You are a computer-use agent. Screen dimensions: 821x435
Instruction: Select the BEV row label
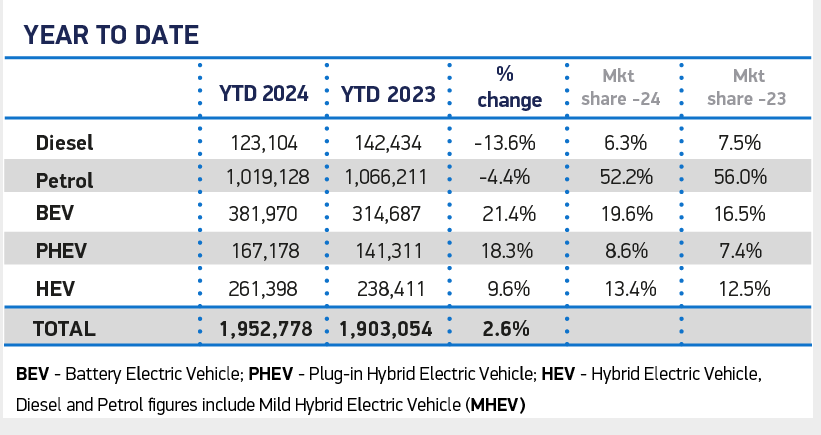[54, 213]
